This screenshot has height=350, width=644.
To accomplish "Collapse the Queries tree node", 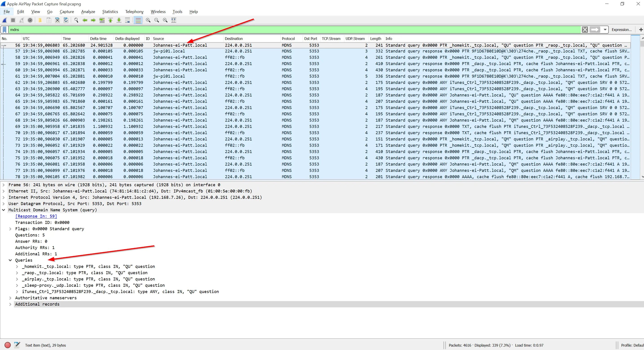I will (10, 260).
